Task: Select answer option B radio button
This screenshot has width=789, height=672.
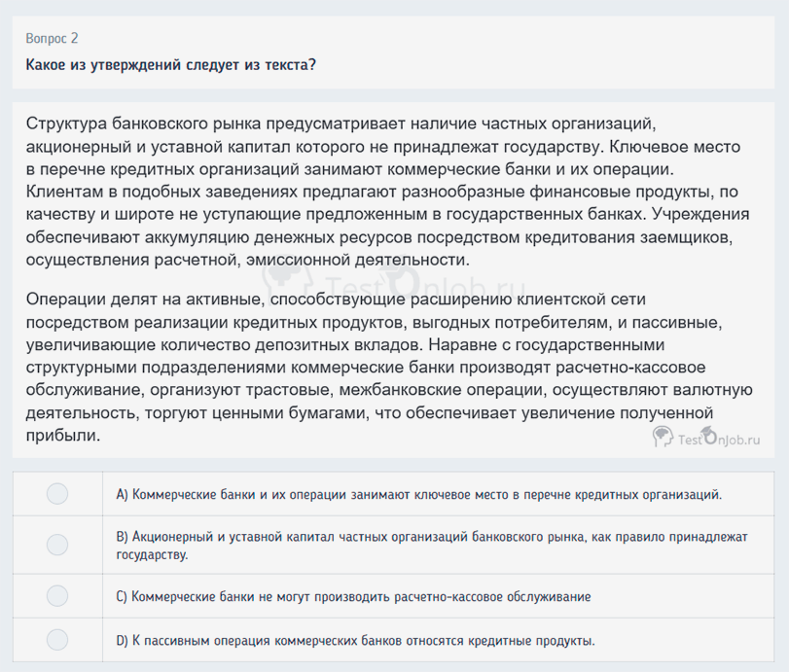Action: tap(57, 545)
